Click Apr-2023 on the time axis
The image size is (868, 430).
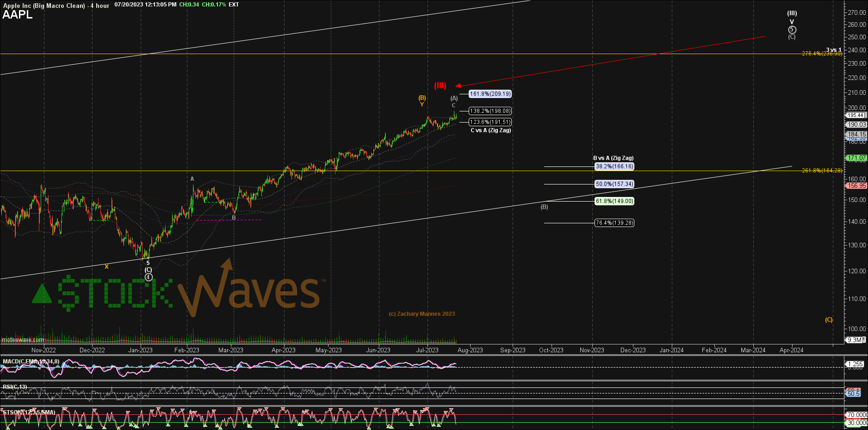[x=283, y=350]
